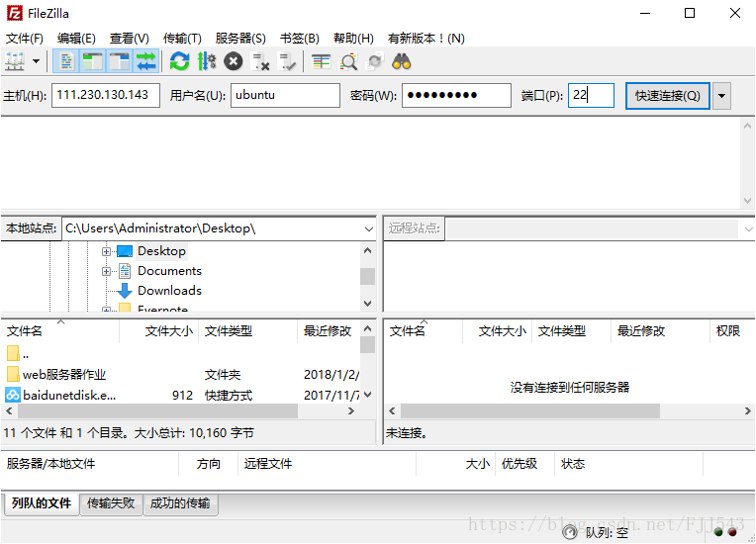This screenshot has height=544, width=756.
Task: Click the username field containing ubuntu
Action: pyautogui.click(x=285, y=95)
